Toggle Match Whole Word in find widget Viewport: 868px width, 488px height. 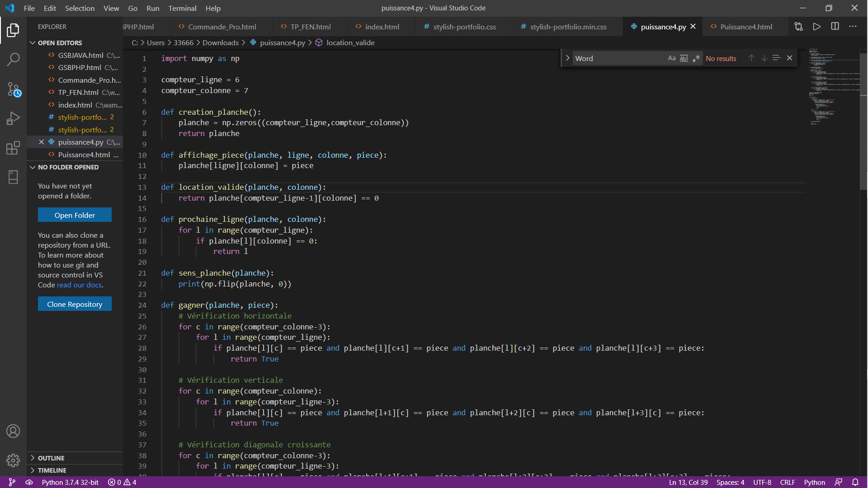tap(684, 58)
